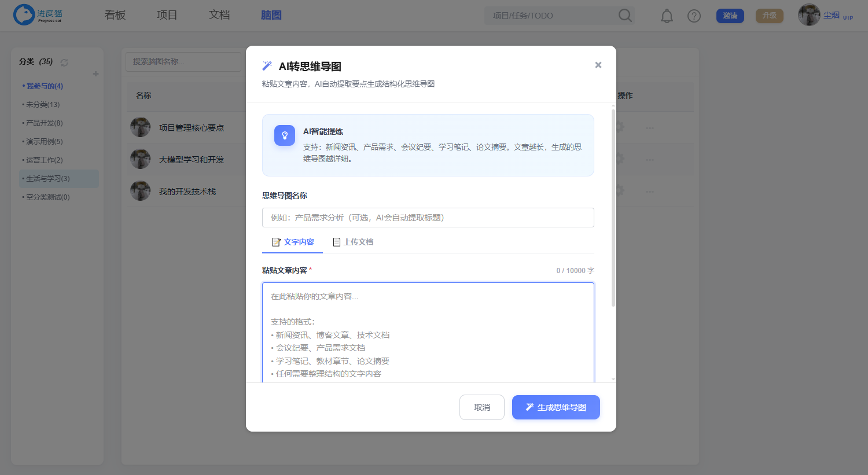Go to 看板 in top navigation
The height and width of the screenshot is (475, 868).
tap(115, 15)
